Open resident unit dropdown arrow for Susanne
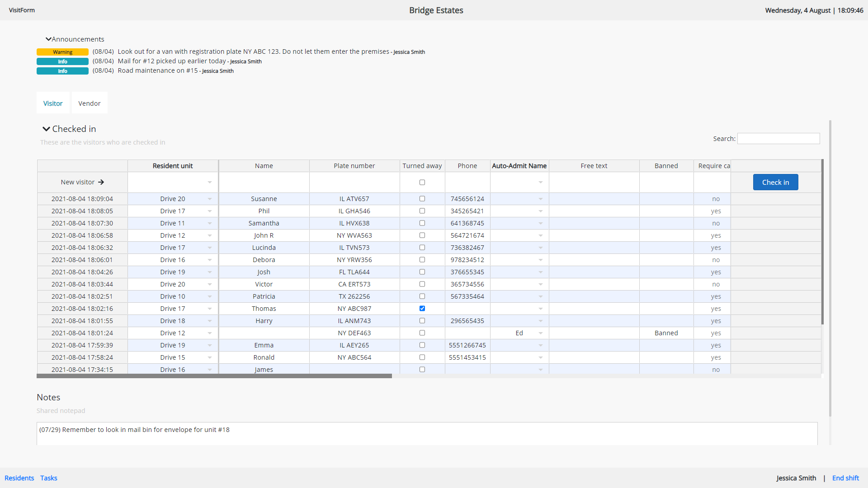This screenshot has height=488, width=868. point(210,199)
